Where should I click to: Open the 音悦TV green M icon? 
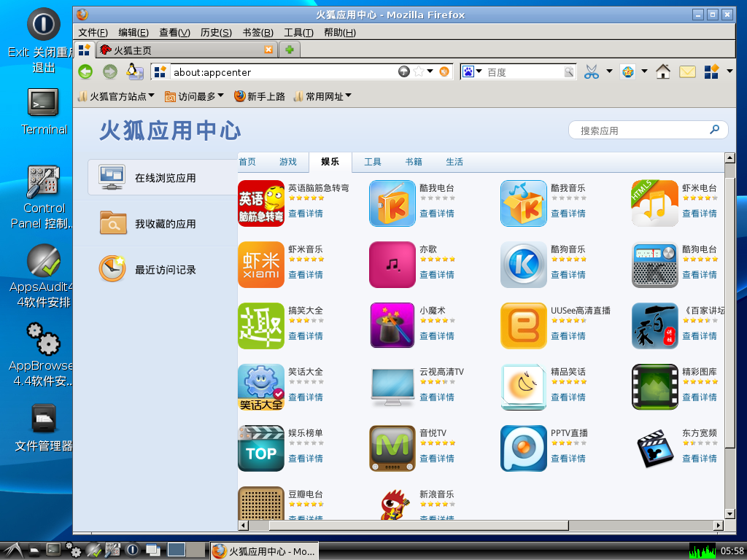pyautogui.click(x=392, y=448)
